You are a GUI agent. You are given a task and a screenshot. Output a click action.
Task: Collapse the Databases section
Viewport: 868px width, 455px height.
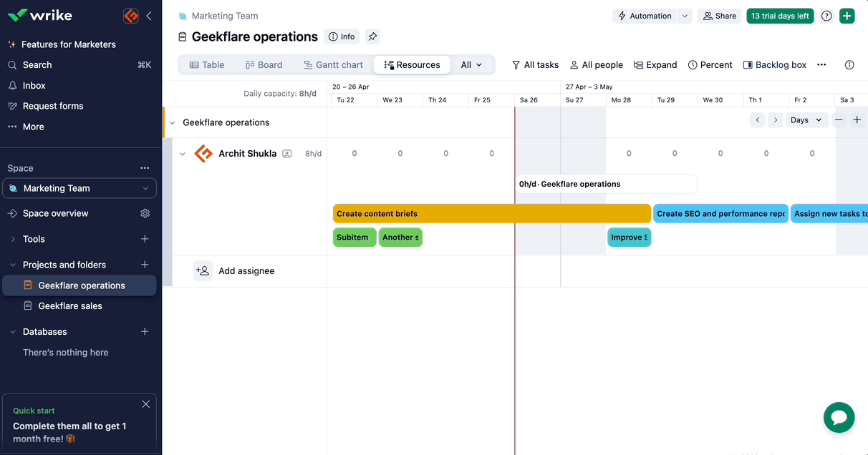(x=13, y=332)
